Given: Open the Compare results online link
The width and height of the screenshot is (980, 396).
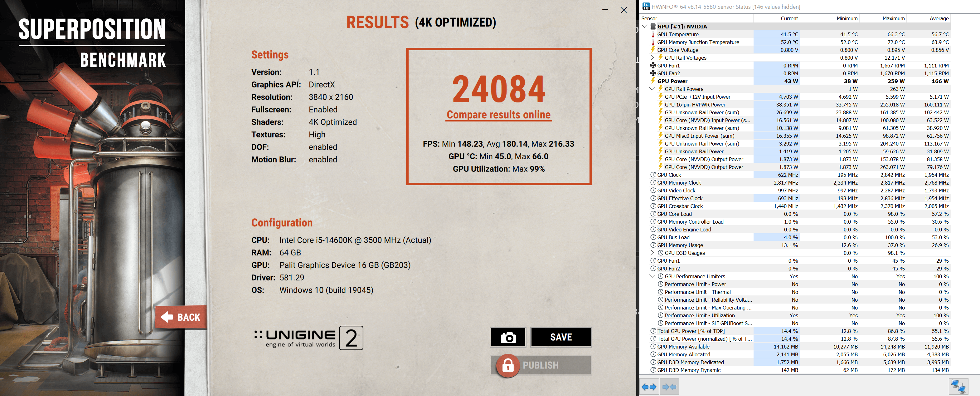Looking at the screenshot, I should click(498, 115).
